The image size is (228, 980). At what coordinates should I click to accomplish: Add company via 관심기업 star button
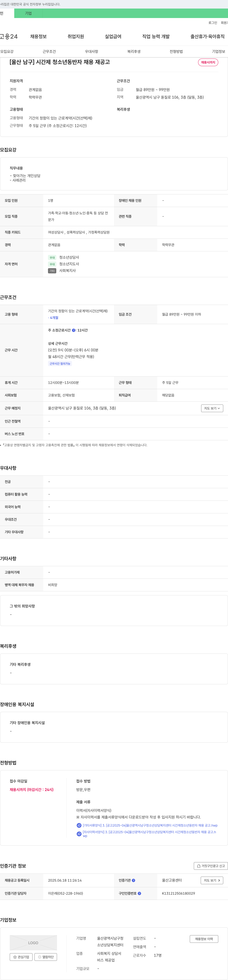pyautogui.click(x=21, y=957)
